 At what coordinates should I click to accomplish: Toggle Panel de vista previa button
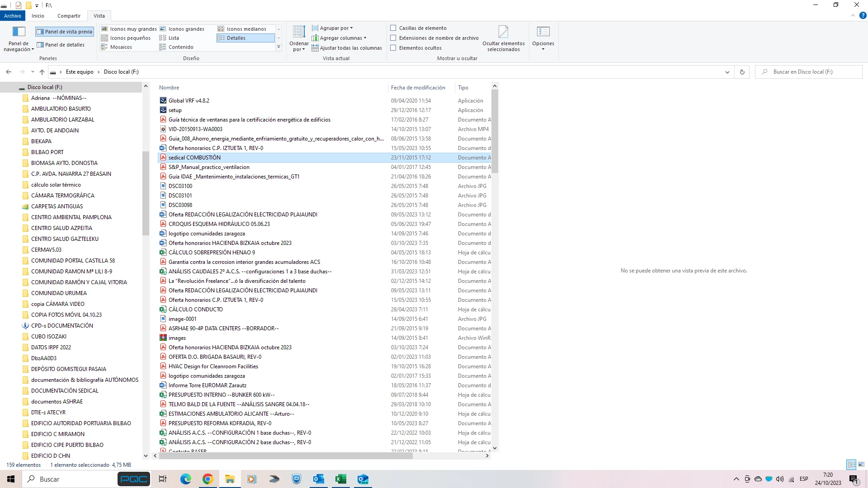point(64,32)
